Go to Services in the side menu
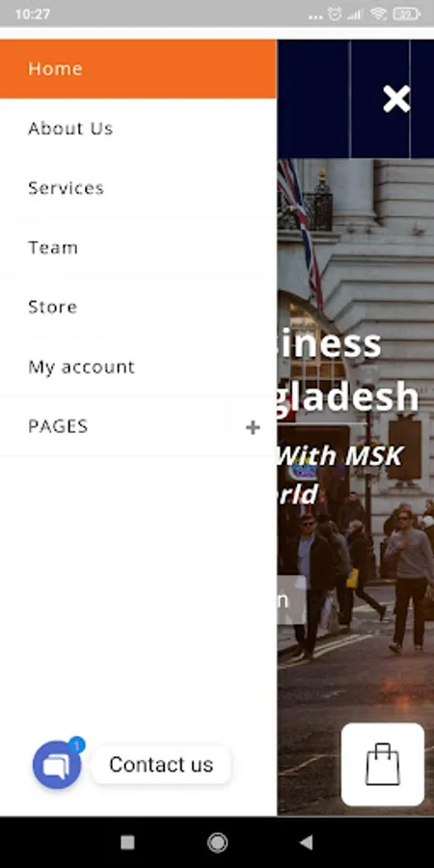Screen dimensions: 434x868 [138, 188]
